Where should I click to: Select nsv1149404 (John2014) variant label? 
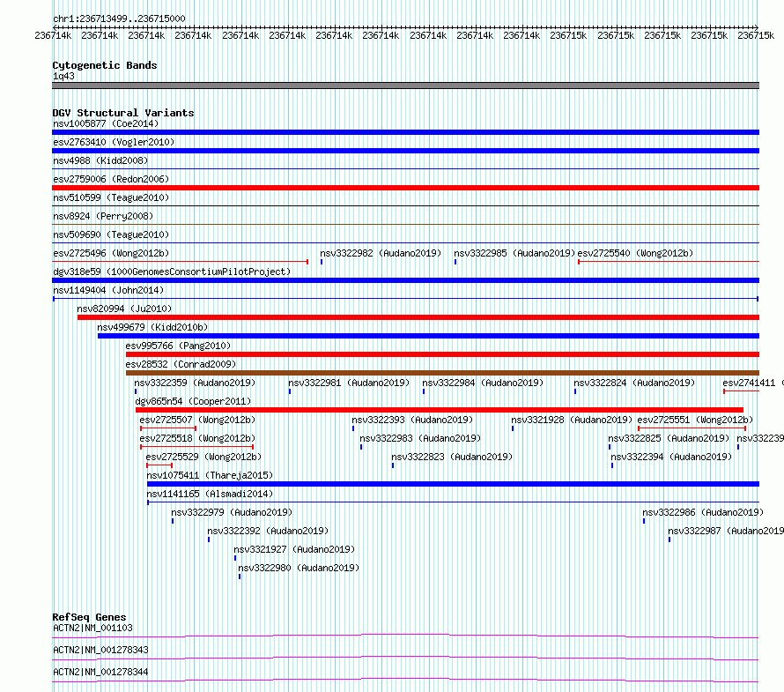(x=108, y=290)
